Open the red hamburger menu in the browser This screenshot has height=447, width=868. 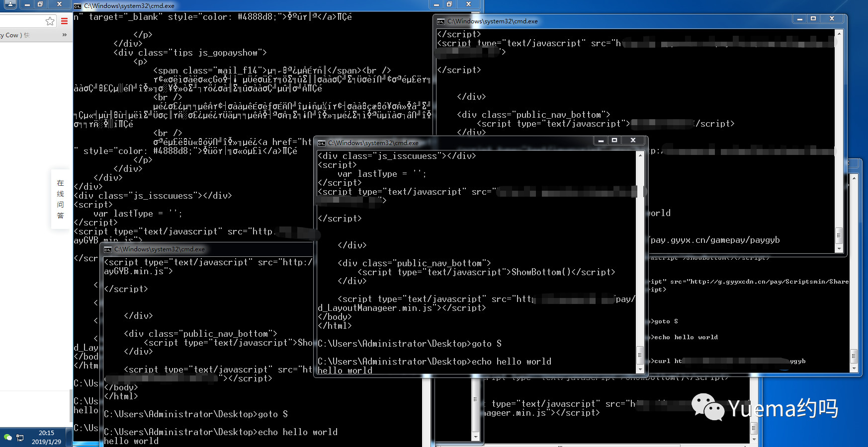(x=64, y=21)
